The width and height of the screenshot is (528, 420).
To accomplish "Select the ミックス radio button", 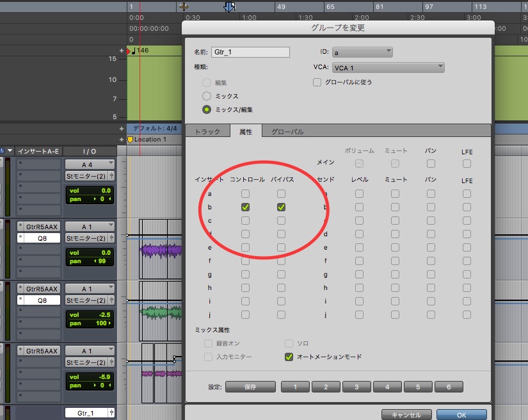I will tap(207, 96).
